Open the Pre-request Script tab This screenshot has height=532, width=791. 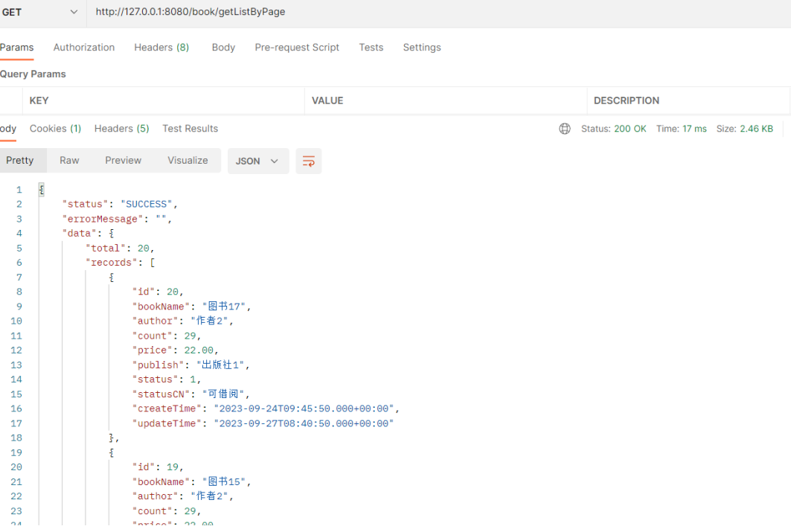(x=297, y=48)
